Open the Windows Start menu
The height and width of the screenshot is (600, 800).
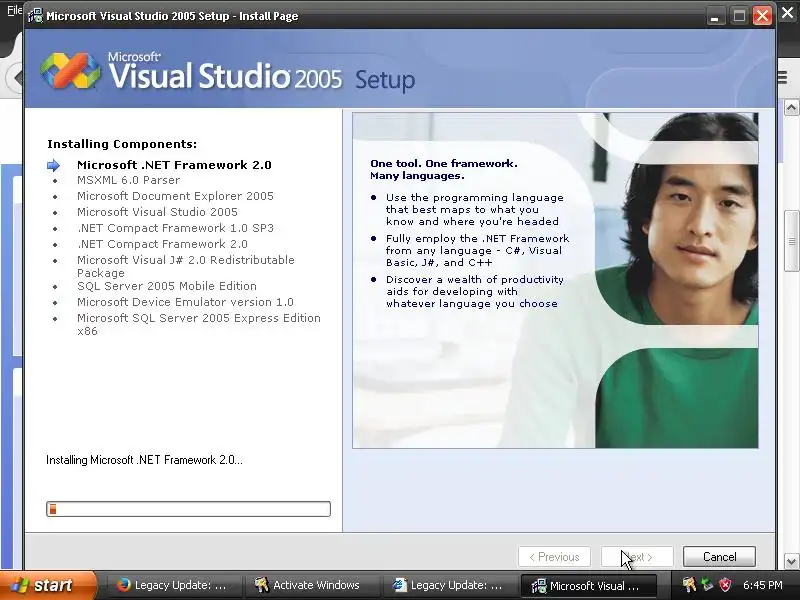(48, 585)
